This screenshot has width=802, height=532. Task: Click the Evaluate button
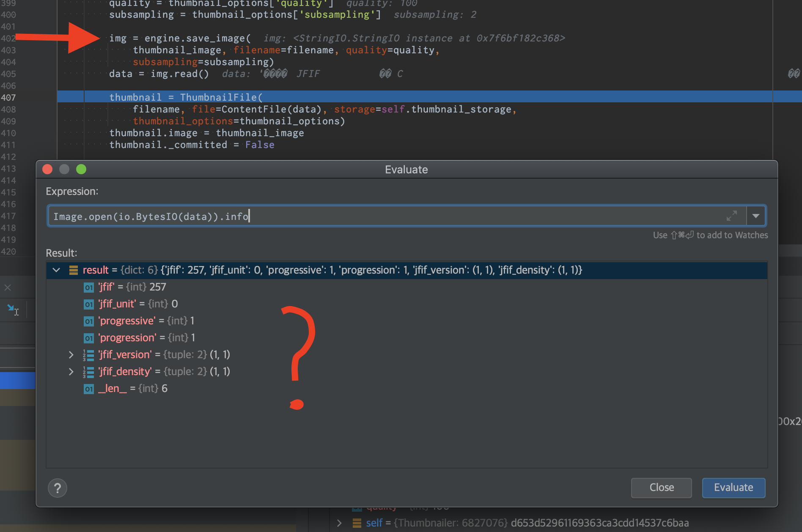733,488
